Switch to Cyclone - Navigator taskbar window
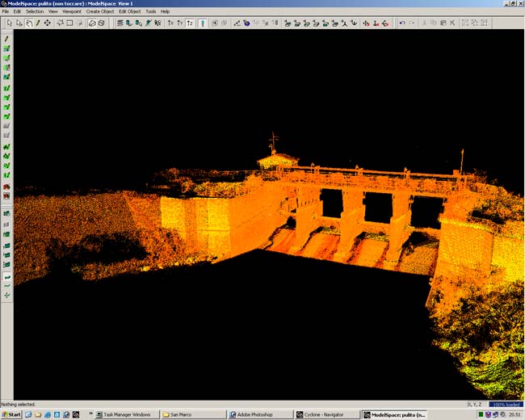This screenshot has width=525, height=420. click(326, 414)
